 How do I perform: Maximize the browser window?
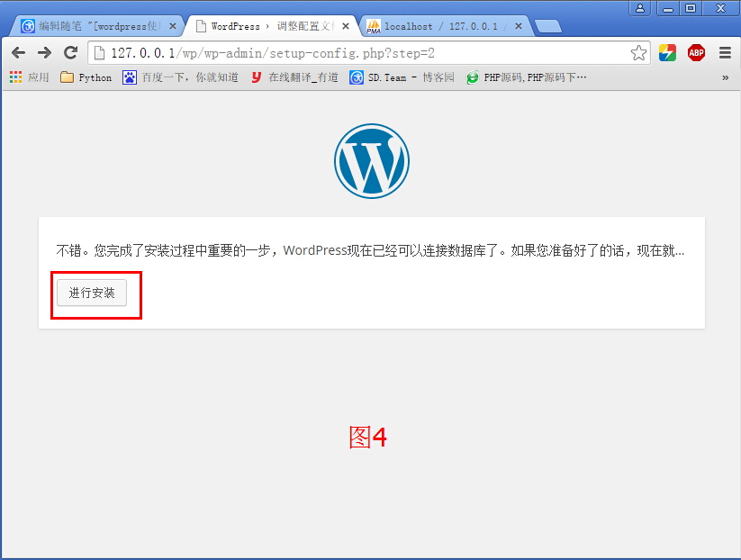(x=691, y=8)
